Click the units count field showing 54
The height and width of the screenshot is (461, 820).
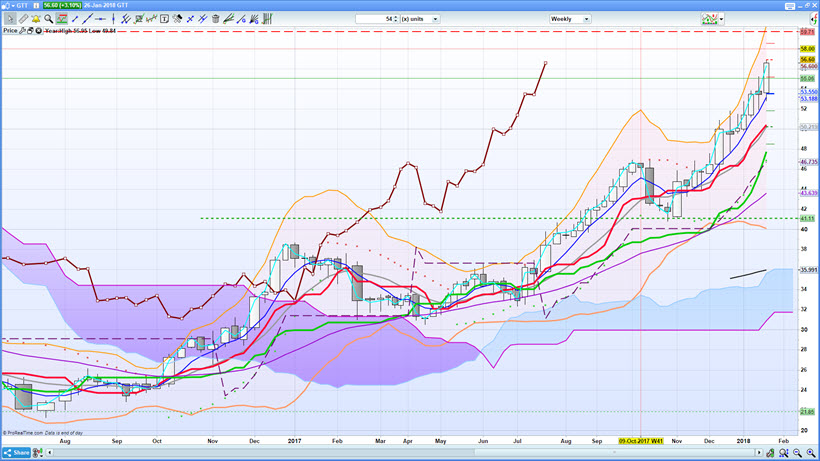coord(374,19)
